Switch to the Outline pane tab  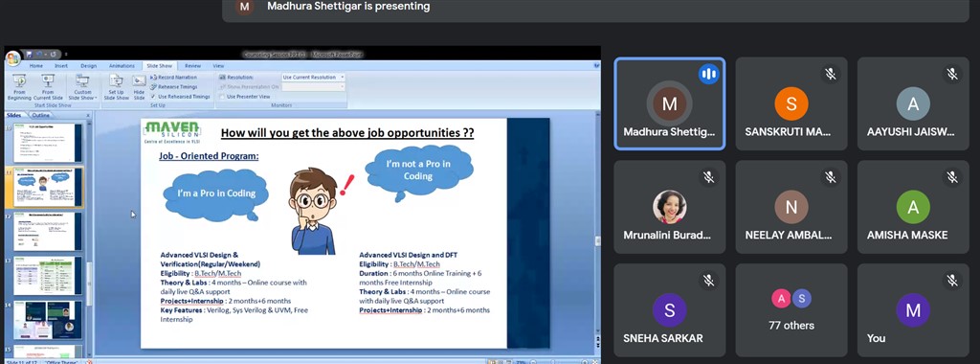[41, 115]
